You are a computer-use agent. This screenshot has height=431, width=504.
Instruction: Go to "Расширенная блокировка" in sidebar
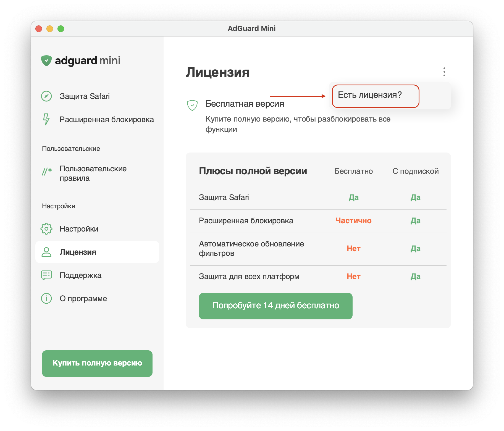107,119
